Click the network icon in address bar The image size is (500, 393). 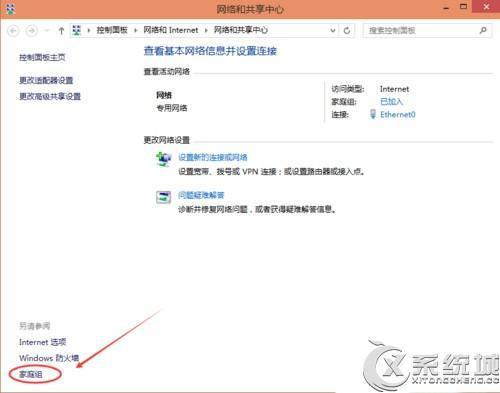pyautogui.click(x=77, y=30)
